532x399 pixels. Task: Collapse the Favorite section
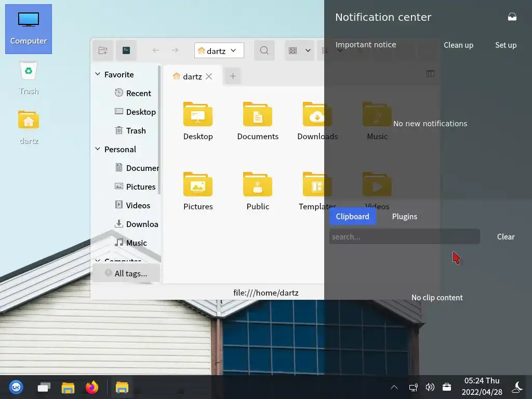click(x=98, y=74)
